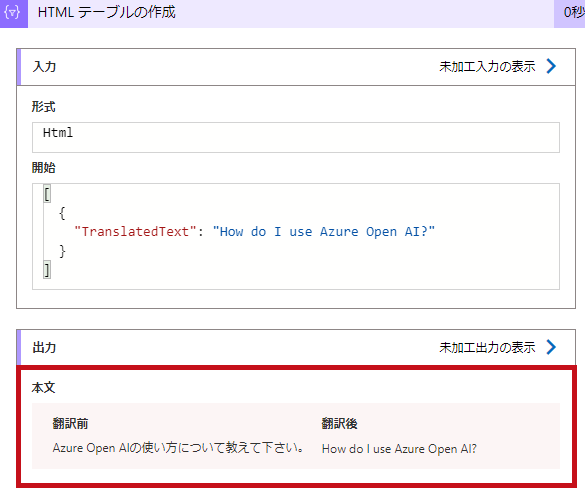Click the 翻訳後 column header
This screenshot has width=585, height=494.
point(340,424)
